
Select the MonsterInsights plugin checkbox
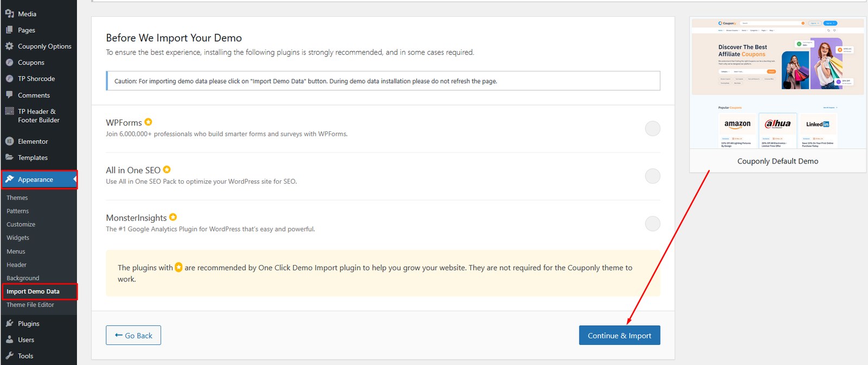pos(652,223)
